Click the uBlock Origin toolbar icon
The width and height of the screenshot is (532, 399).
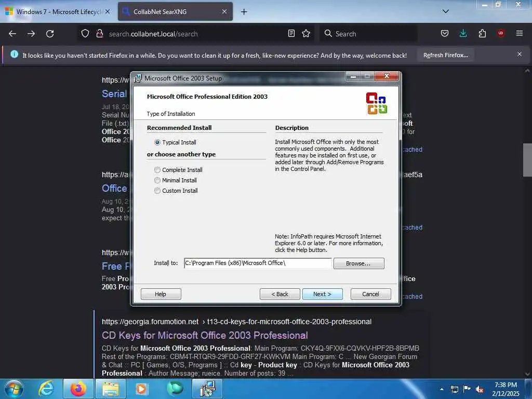501,34
